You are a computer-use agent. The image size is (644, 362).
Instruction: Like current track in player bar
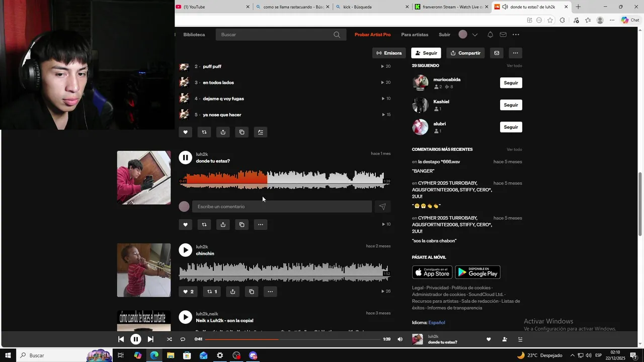pyautogui.click(x=489, y=339)
